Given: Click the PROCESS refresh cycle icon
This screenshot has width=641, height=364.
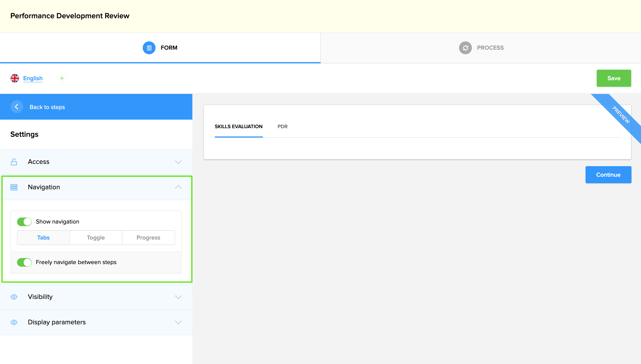Looking at the screenshot, I should pyautogui.click(x=465, y=48).
